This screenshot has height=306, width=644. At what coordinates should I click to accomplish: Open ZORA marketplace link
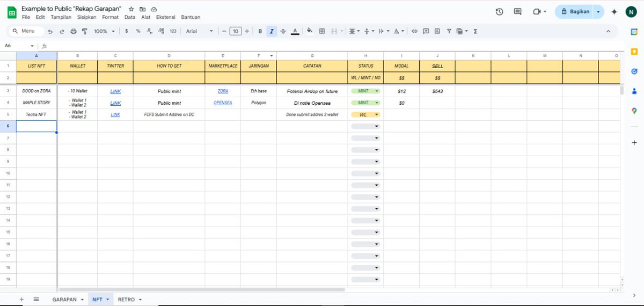coord(223,91)
